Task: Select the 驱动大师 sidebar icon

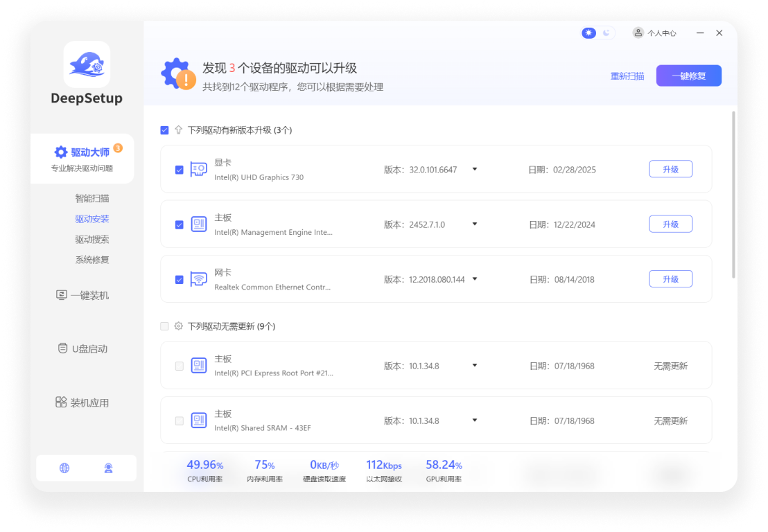Action: click(x=61, y=152)
